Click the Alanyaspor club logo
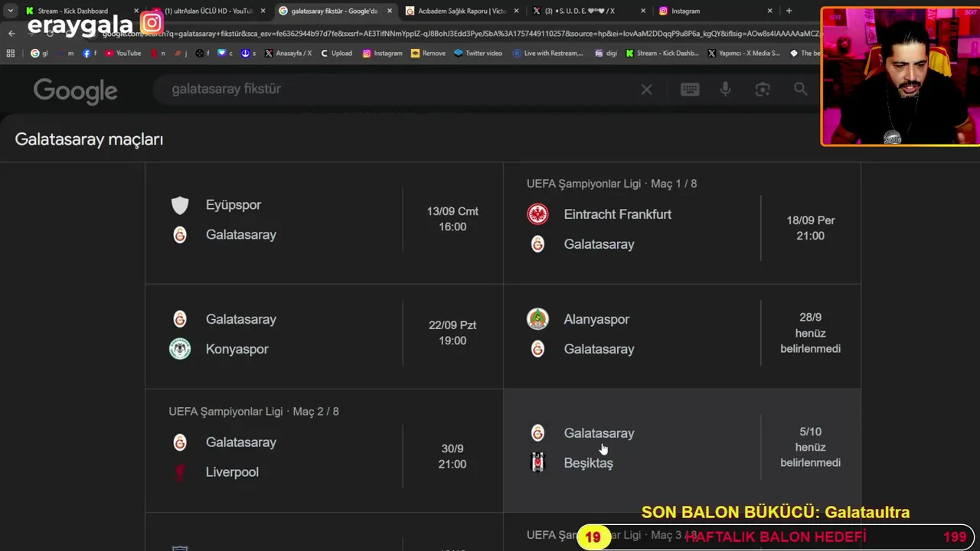The height and width of the screenshot is (551, 980). [x=537, y=319]
